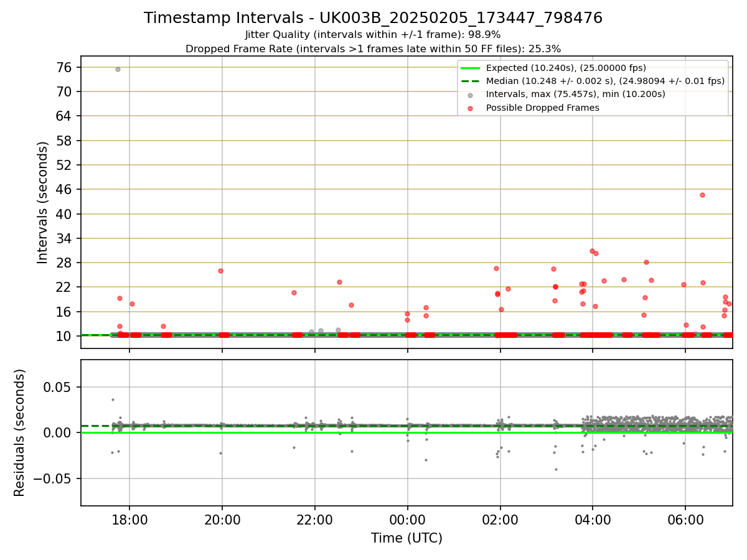Screen dimensions: 747x560
Task: Click the gray outlier point near 76 seconds
Action: coord(118,69)
